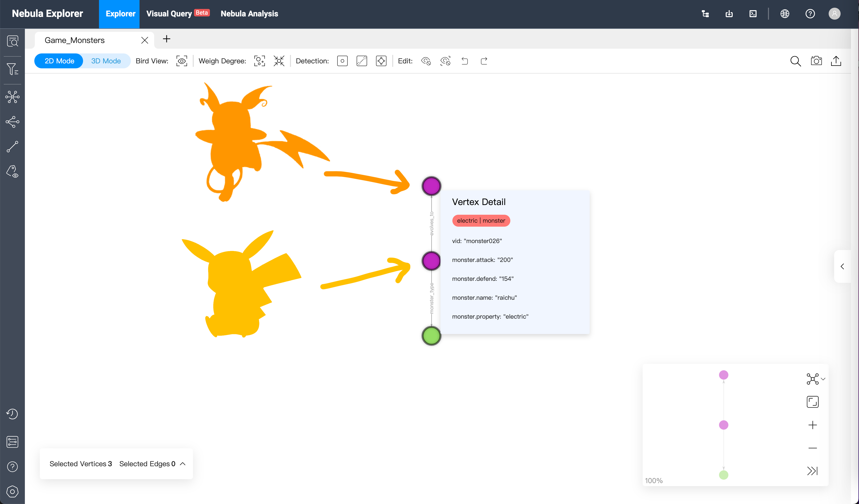The height and width of the screenshot is (504, 859).
Task: Click the first Weigh Degree icon
Action: point(259,61)
